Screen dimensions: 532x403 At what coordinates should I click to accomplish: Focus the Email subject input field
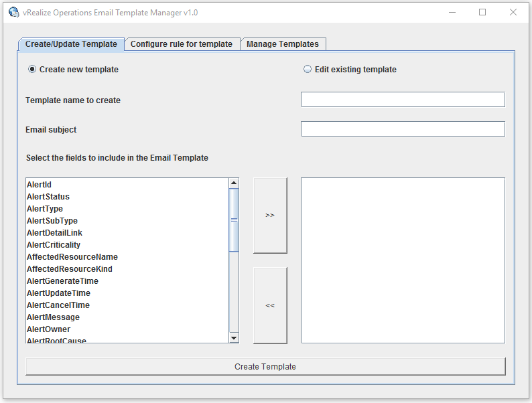click(x=403, y=129)
